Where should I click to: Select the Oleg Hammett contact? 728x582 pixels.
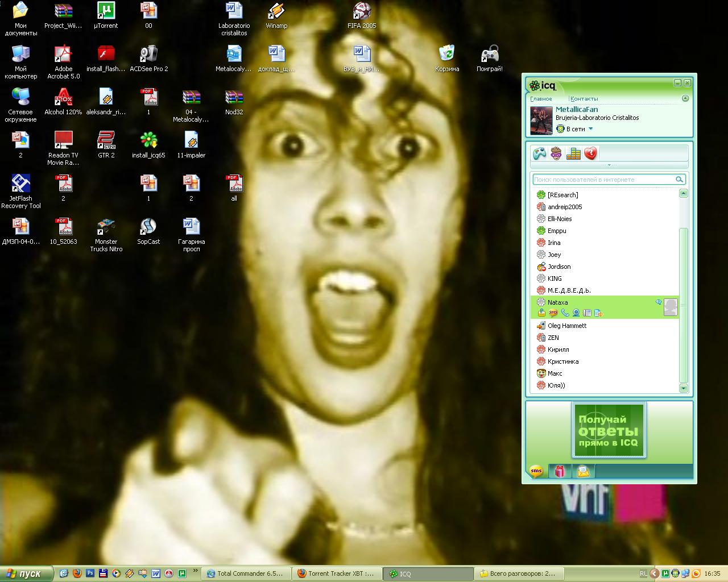coord(566,326)
